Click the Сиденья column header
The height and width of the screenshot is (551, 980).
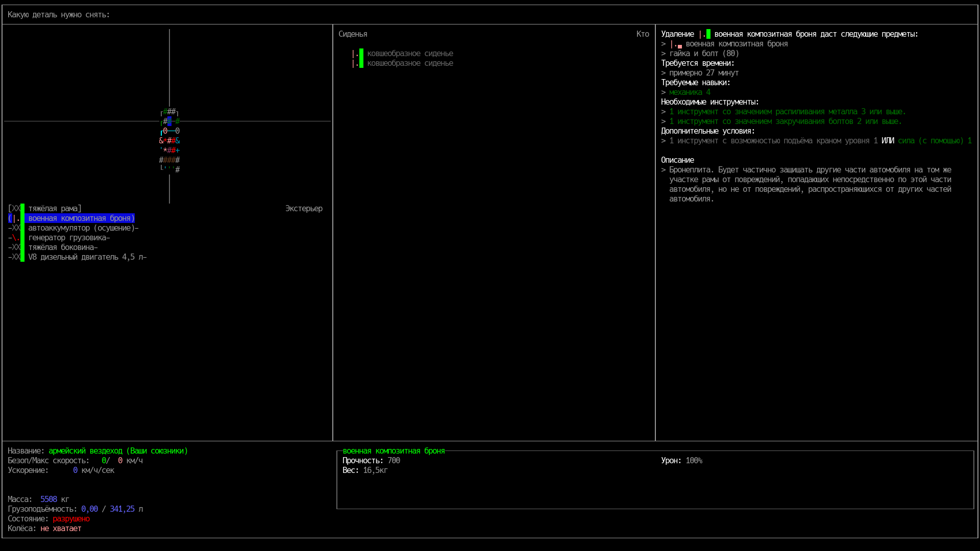(x=353, y=34)
